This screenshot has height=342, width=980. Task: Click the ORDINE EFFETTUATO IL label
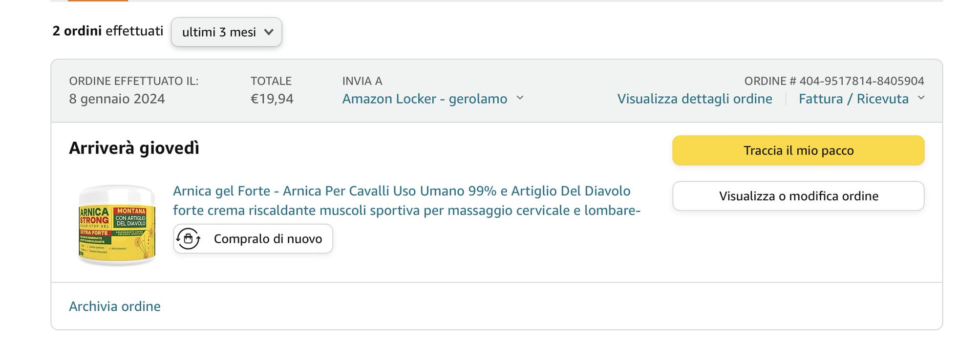pyautogui.click(x=133, y=81)
